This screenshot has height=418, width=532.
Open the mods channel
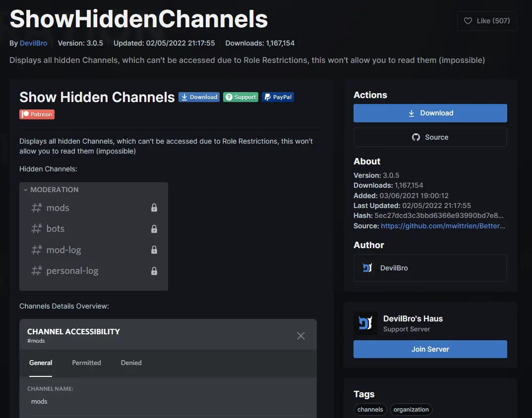tap(94, 208)
